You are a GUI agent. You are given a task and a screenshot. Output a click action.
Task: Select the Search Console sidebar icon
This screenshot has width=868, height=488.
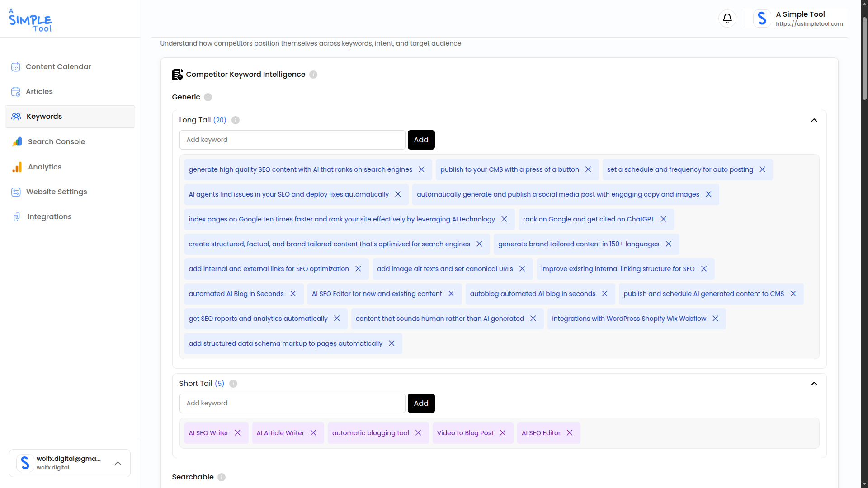(16, 141)
